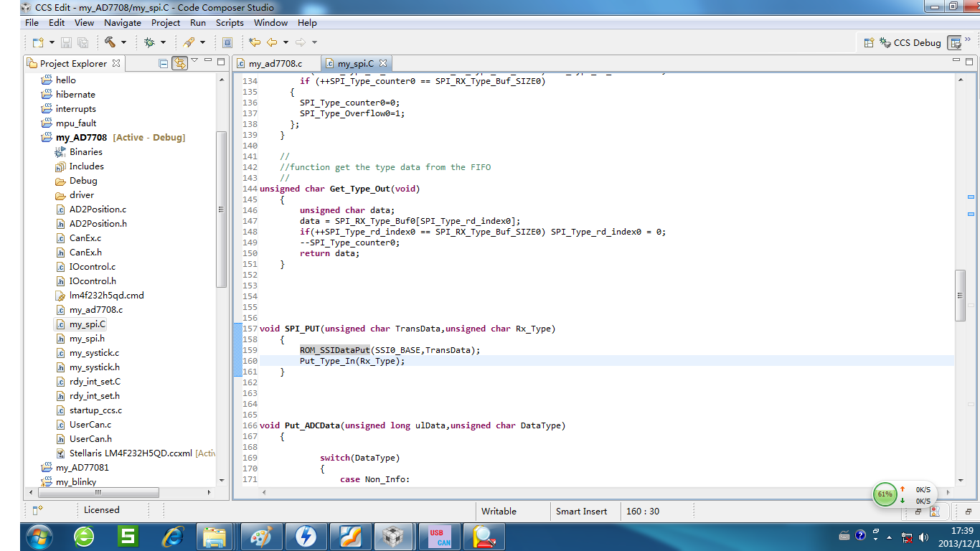This screenshot has width=980, height=551.
Task: Click the Open Perspective icon
Action: coord(869,42)
